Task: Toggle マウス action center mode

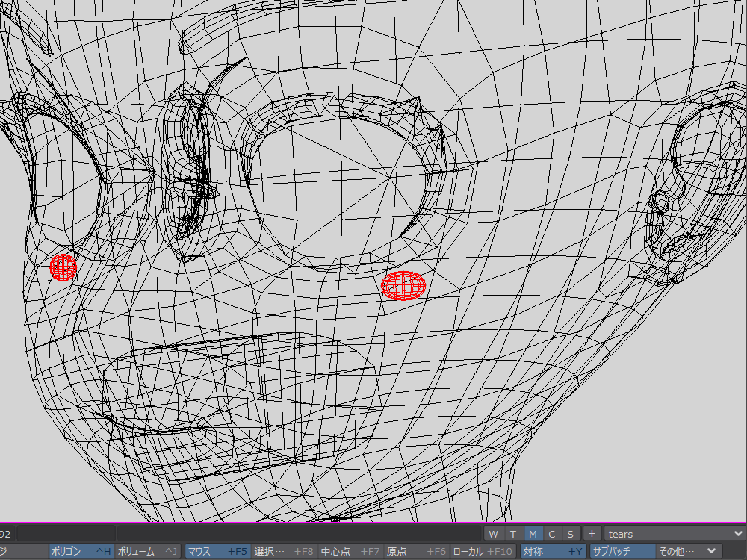Action: pyautogui.click(x=216, y=552)
